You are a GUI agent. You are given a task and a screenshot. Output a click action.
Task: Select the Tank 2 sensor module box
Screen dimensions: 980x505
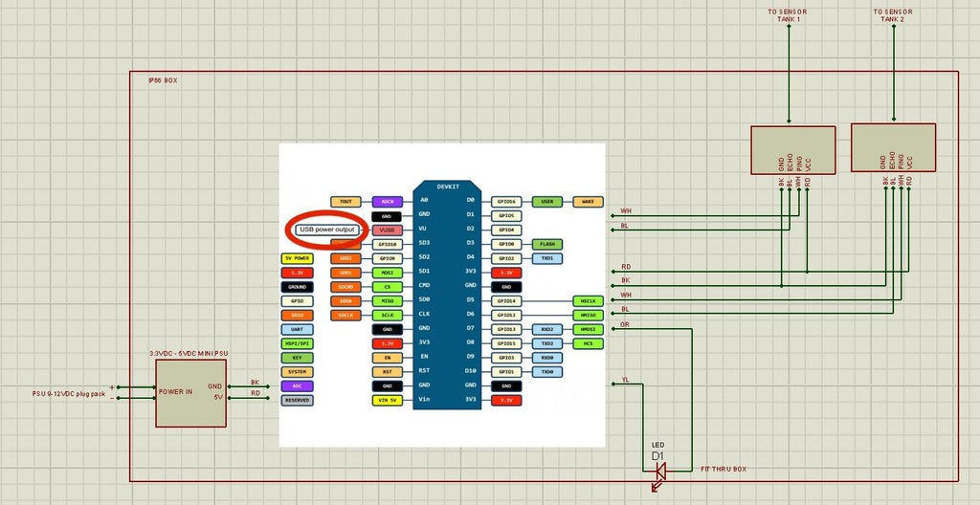[892, 148]
